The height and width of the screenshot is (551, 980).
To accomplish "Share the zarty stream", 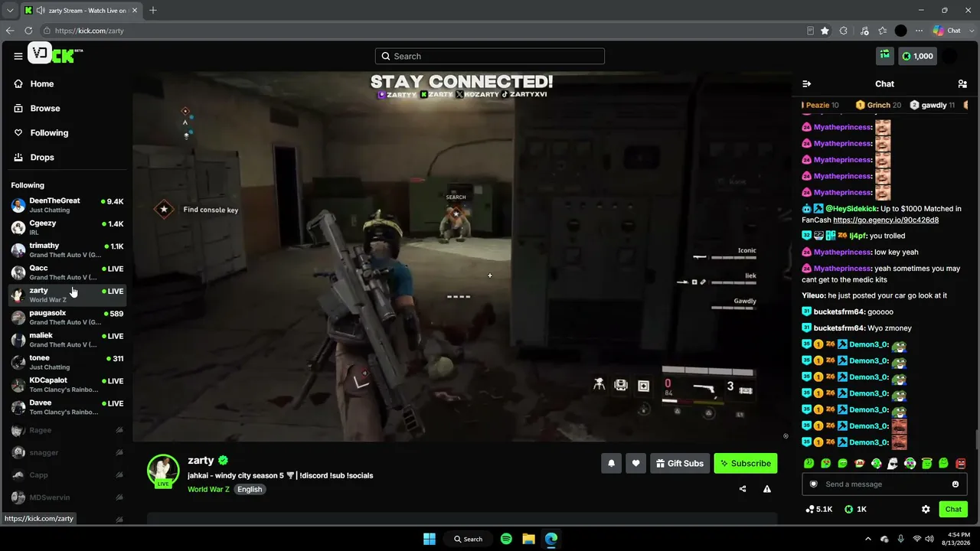I will (x=742, y=489).
